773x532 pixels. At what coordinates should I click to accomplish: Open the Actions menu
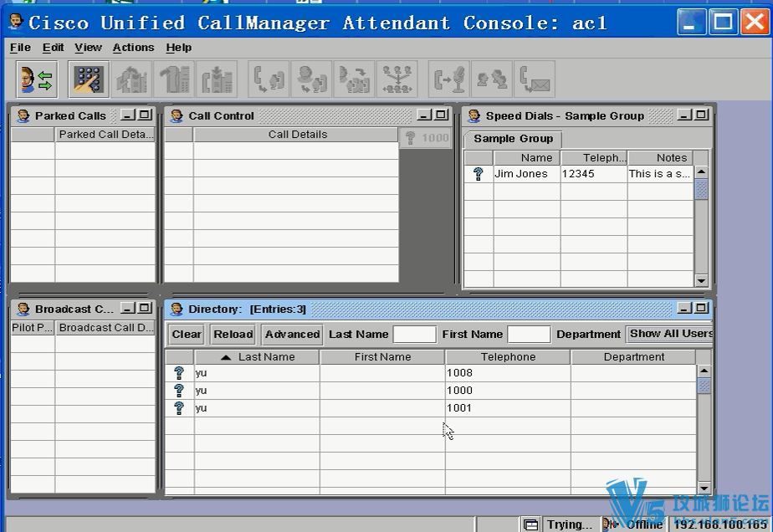(x=133, y=48)
